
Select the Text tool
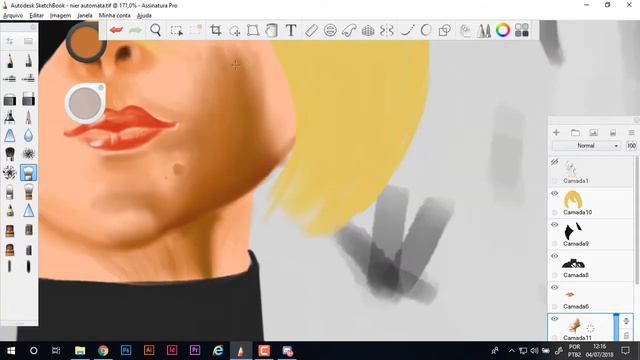coord(291,30)
